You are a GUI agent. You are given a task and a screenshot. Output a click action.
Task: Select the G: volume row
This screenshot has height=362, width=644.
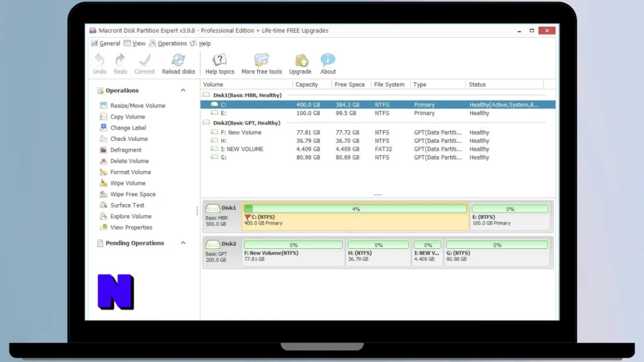(x=378, y=157)
